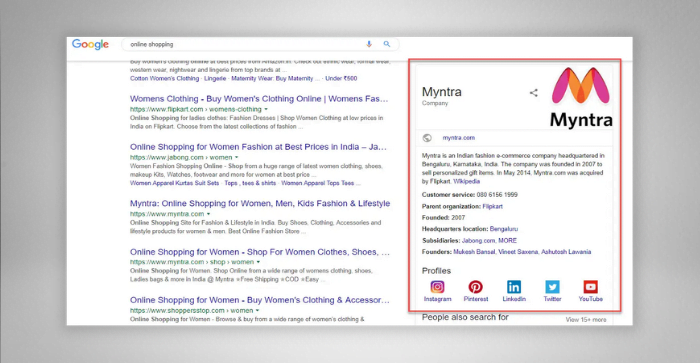Image resolution: width=700 pixels, height=363 pixels.
Task: Expand dropdown arrow beside jabong.com URL
Action: [x=237, y=158]
